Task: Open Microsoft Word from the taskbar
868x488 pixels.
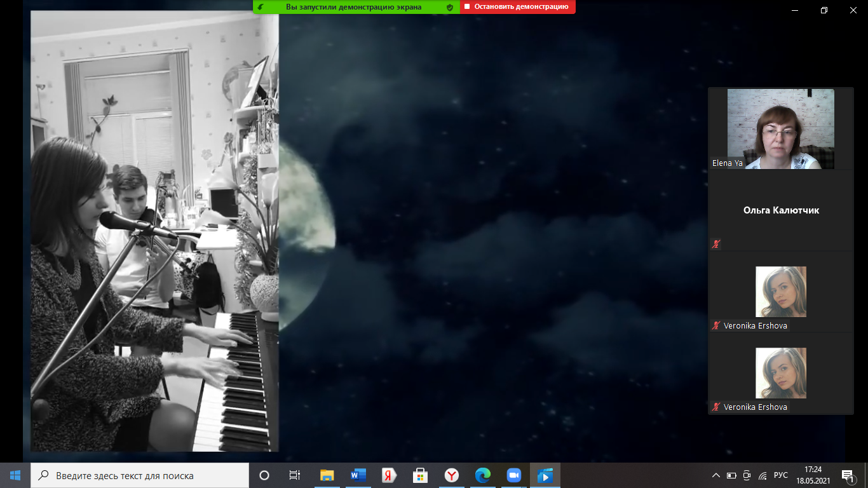Action: click(x=358, y=475)
